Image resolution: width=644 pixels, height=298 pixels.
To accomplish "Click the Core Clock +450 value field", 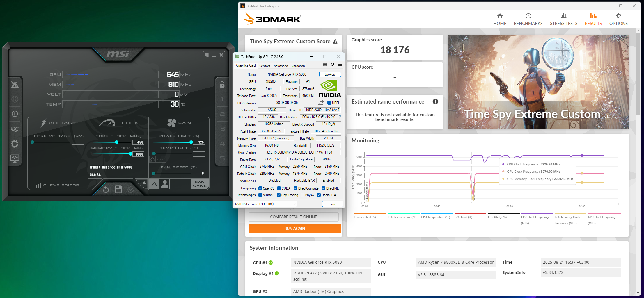I will [139, 142].
